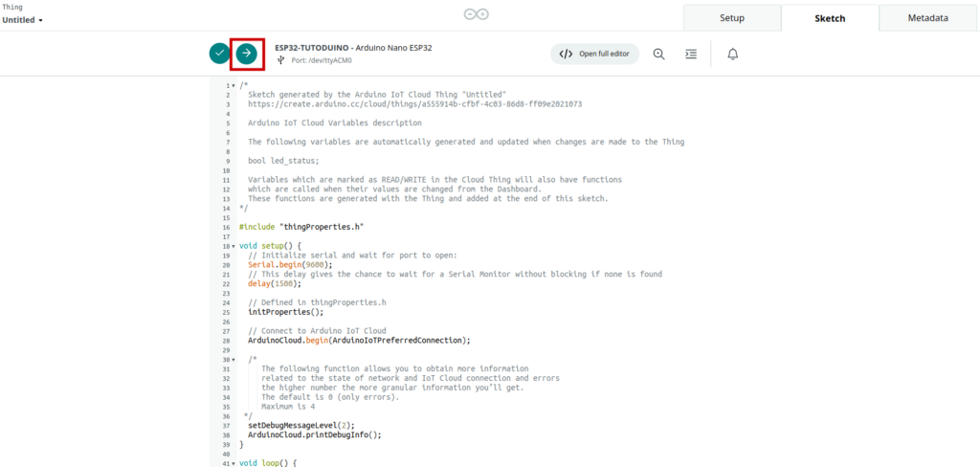Click the #include "thingProperties.h" line
The image size is (980, 467).
(x=301, y=227)
